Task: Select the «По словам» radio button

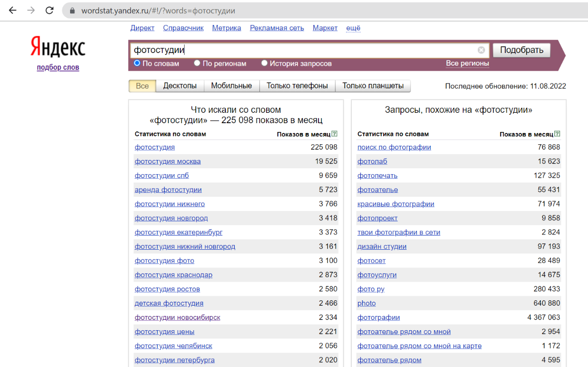Action: (x=137, y=63)
